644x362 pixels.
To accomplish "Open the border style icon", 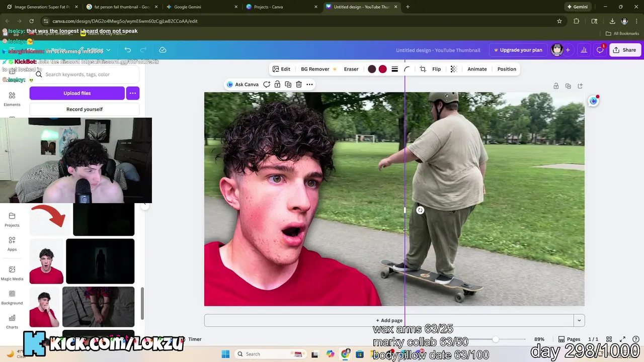I will [x=395, y=69].
